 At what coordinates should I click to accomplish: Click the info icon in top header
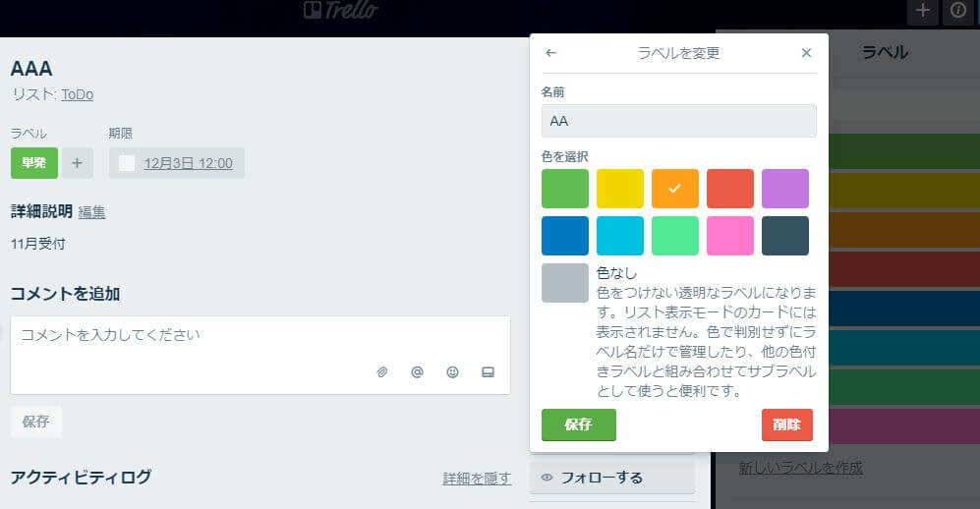click(957, 11)
